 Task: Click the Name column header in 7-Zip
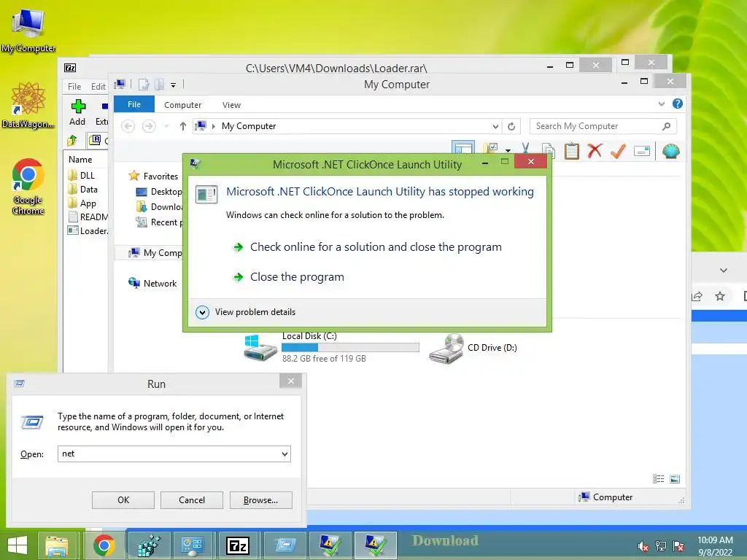tap(80, 160)
